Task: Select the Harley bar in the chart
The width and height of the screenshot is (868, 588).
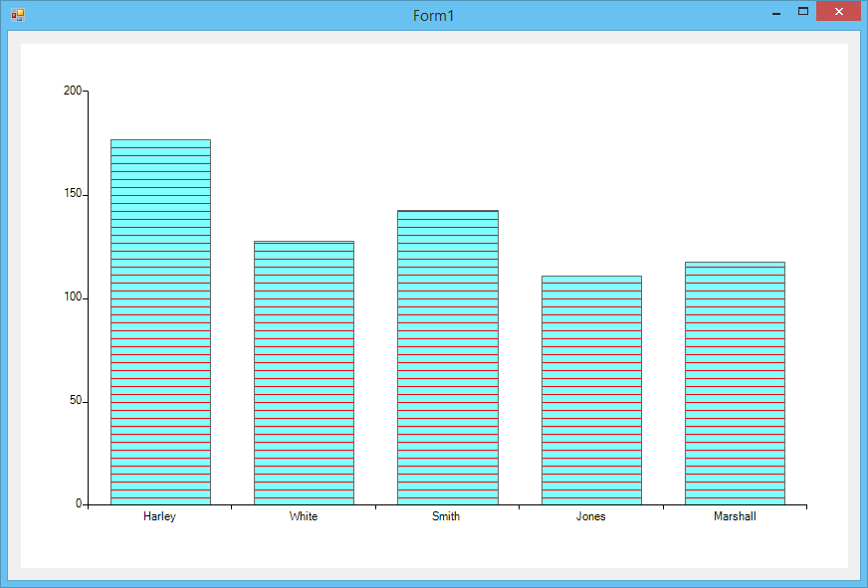Action: (160, 322)
